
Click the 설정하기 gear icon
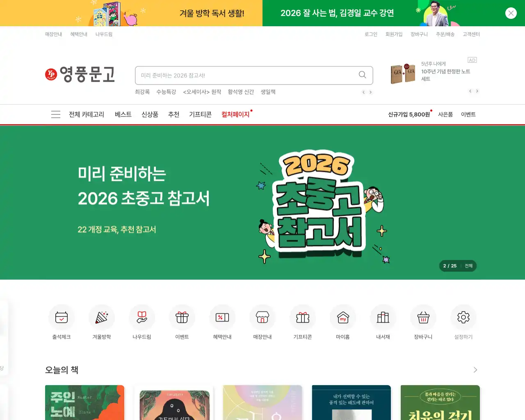[463, 317]
